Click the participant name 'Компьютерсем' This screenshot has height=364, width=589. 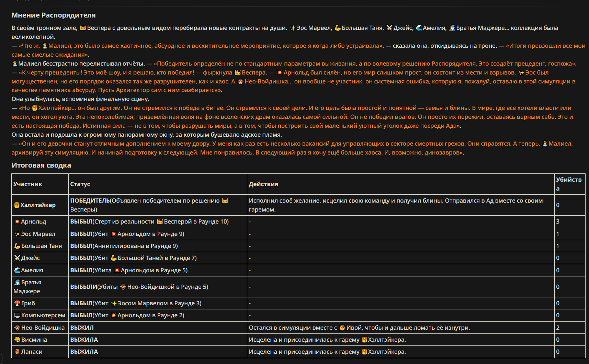coord(43,315)
